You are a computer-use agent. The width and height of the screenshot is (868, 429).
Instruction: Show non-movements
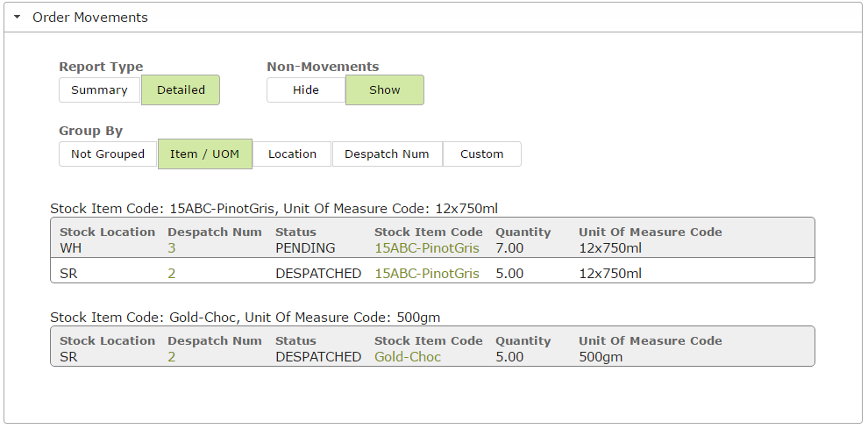[385, 89]
